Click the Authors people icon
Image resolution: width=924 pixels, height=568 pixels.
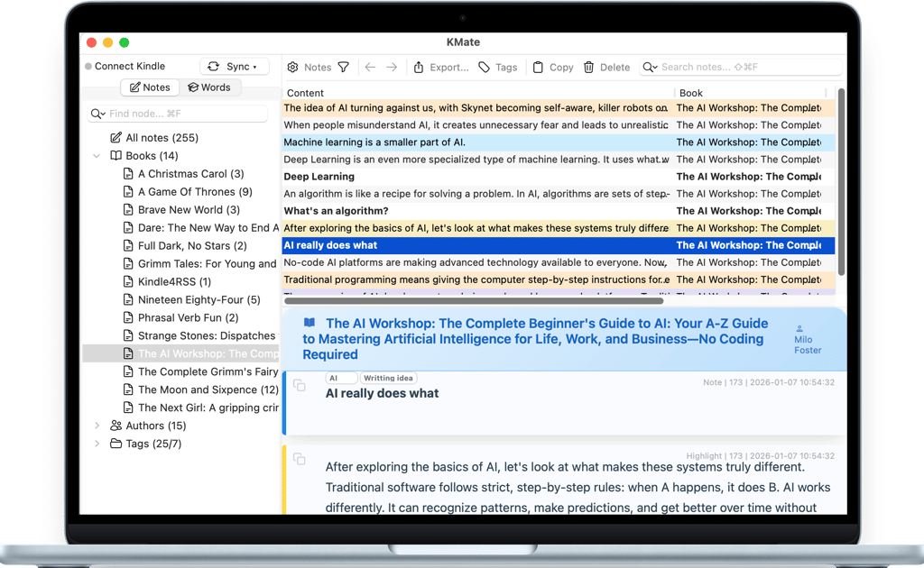pos(116,426)
